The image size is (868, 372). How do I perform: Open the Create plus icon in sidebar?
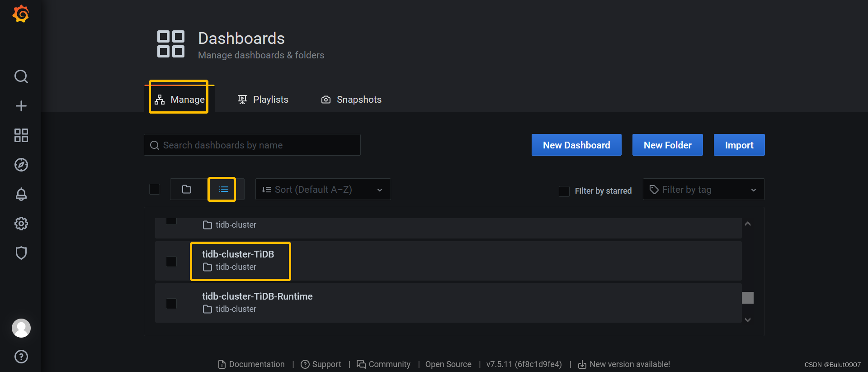coord(21,106)
